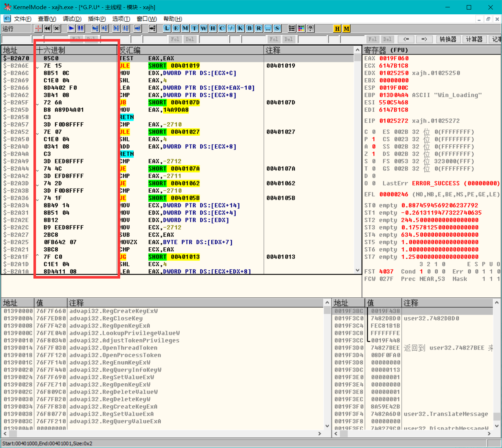Click the 计算器 button
The height and width of the screenshot is (448, 502).
(x=474, y=39)
